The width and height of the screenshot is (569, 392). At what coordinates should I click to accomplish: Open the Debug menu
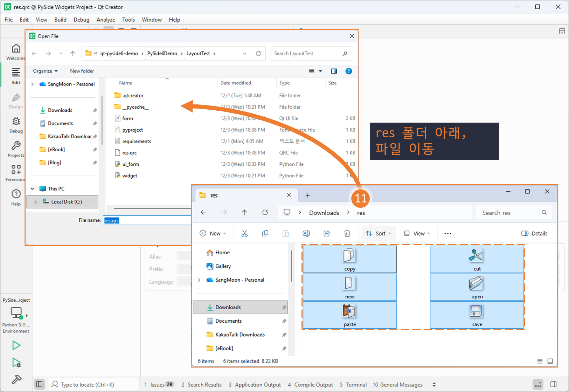(81, 20)
